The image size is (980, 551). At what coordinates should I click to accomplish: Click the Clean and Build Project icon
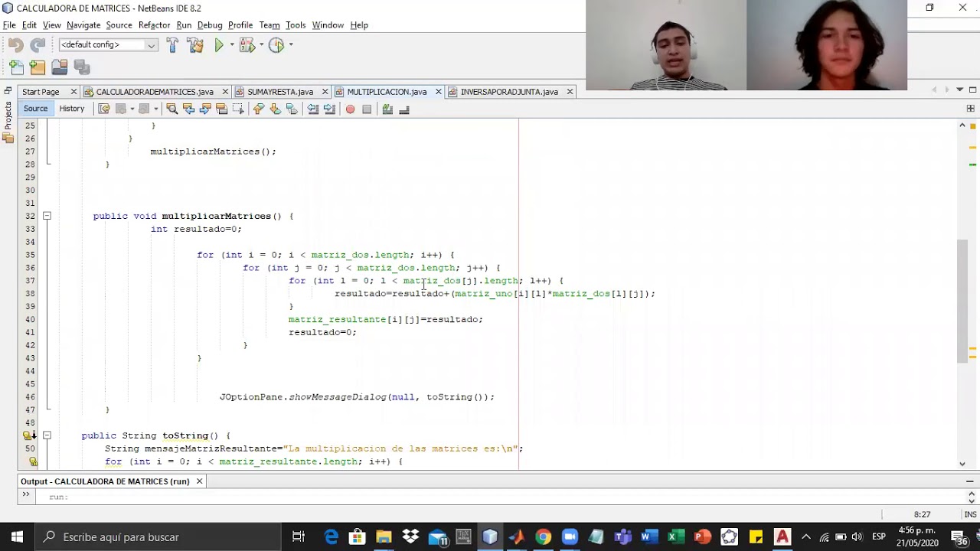[x=195, y=46]
